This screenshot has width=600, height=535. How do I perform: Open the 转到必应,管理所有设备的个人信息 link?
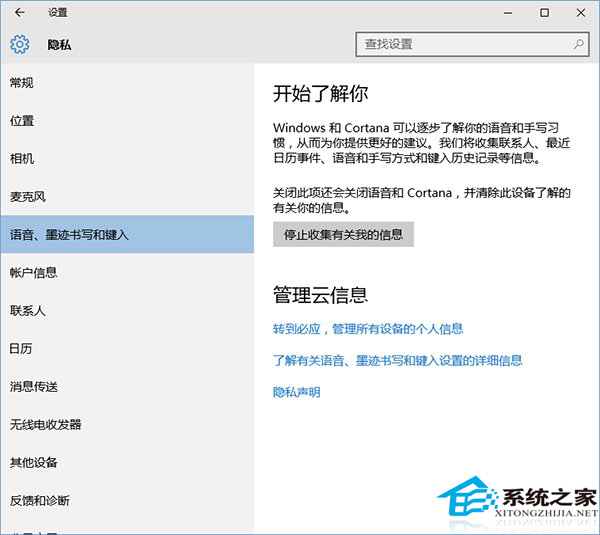click(x=368, y=329)
